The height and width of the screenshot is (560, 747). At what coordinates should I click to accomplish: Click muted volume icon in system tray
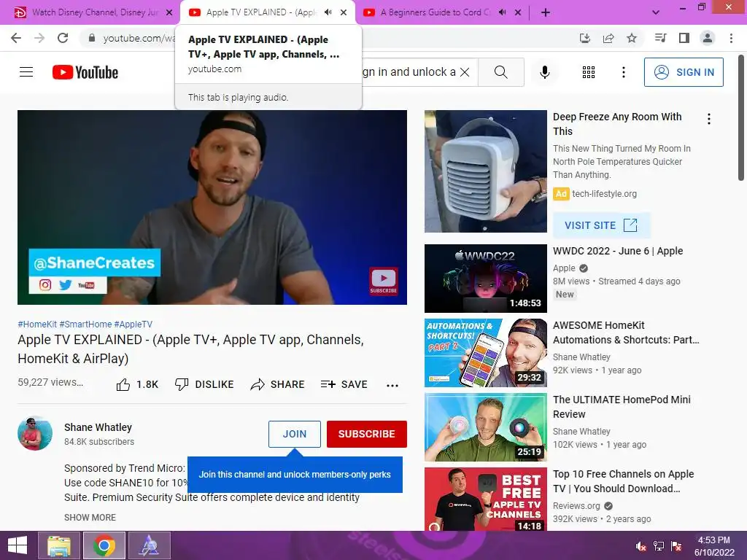640,546
